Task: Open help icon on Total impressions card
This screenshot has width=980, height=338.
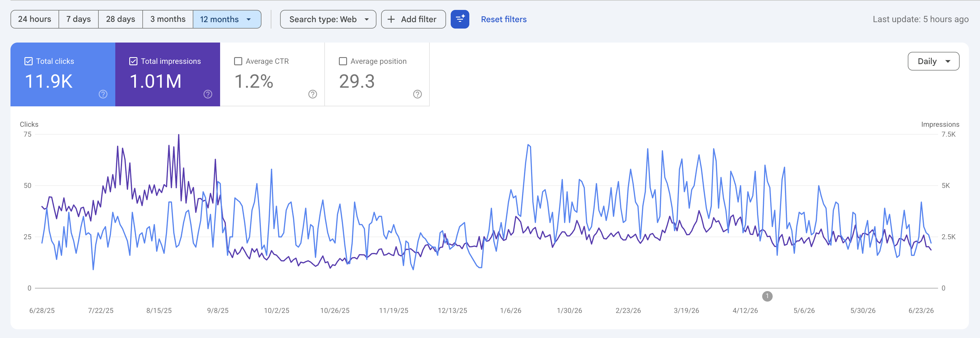Action: pyautogui.click(x=208, y=94)
